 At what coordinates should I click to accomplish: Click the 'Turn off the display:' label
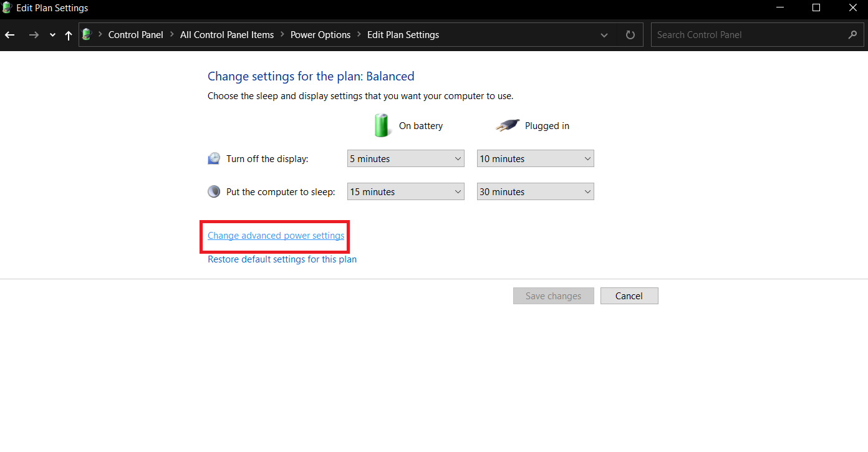(x=268, y=159)
